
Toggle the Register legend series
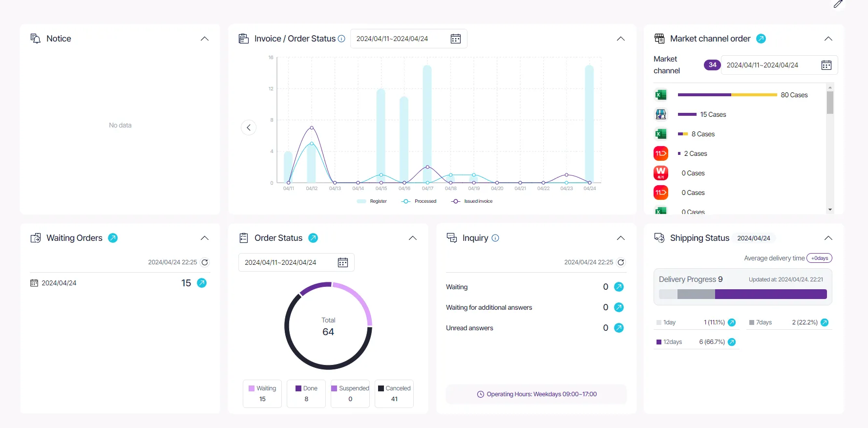coord(372,201)
